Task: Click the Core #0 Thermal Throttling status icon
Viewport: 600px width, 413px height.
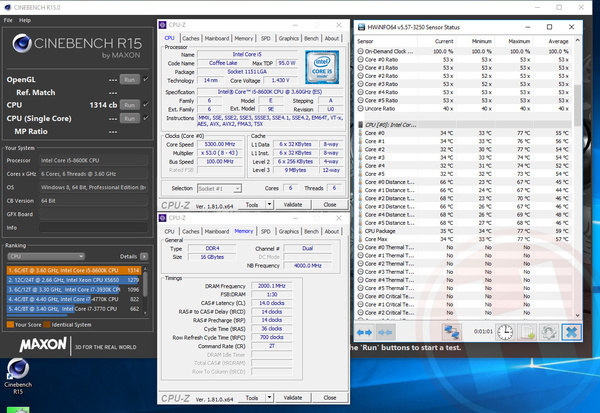Action: point(360,247)
